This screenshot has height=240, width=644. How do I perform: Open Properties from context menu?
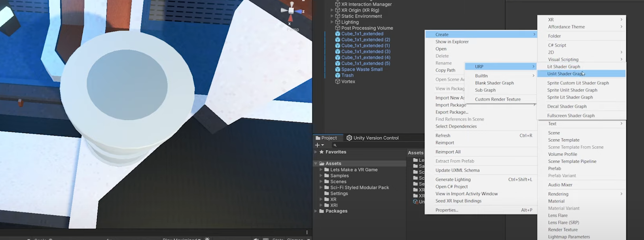481,210
